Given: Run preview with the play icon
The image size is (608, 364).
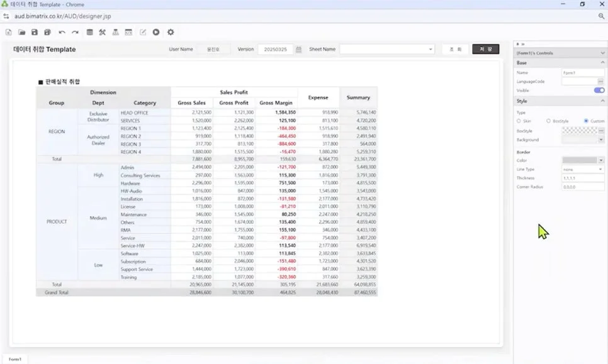Looking at the screenshot, I should [155, 32].
